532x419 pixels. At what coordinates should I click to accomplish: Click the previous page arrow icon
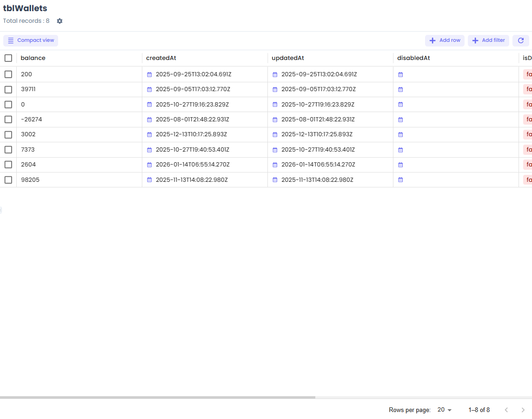click(506, 410)
